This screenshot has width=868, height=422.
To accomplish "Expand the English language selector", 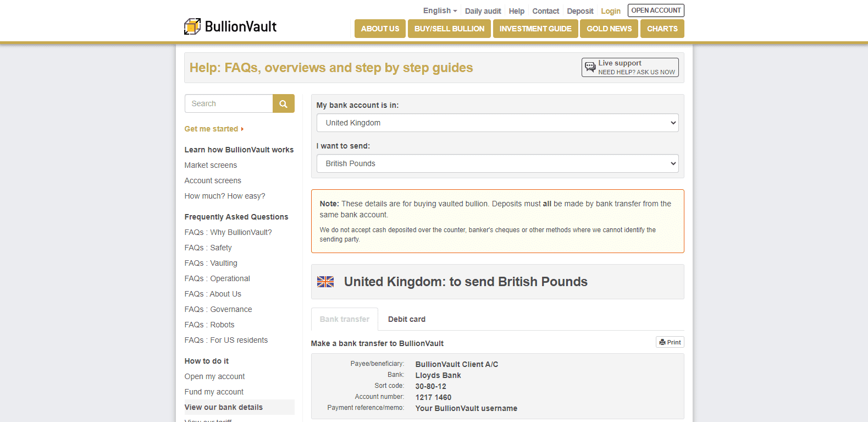I will pyautogui.click(x=439, y=10).
